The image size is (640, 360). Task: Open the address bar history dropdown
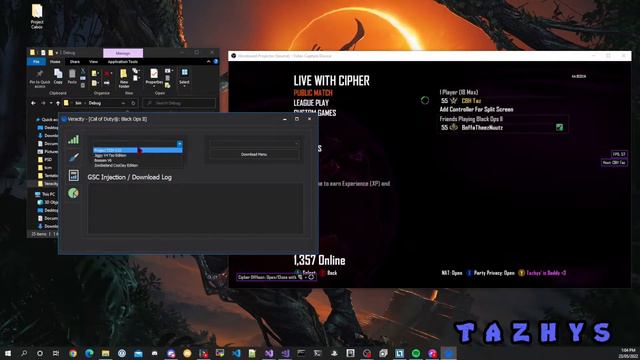tap(123, 103)
